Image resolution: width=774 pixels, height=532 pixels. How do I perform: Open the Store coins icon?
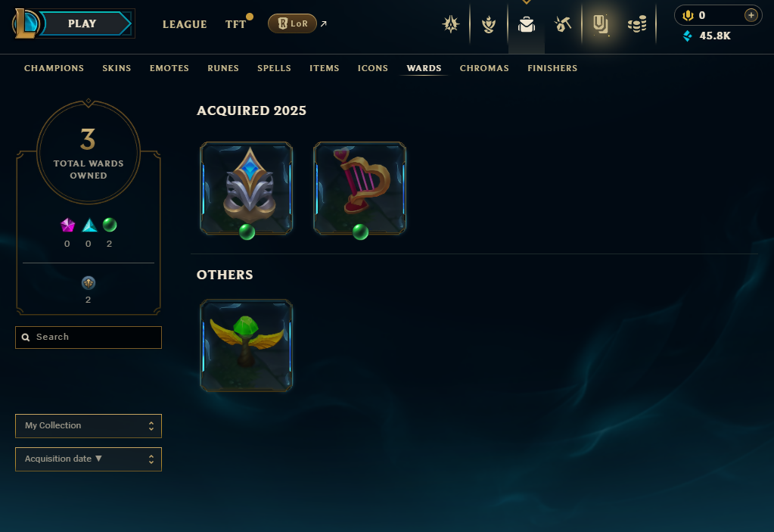(x=637, y=23)
